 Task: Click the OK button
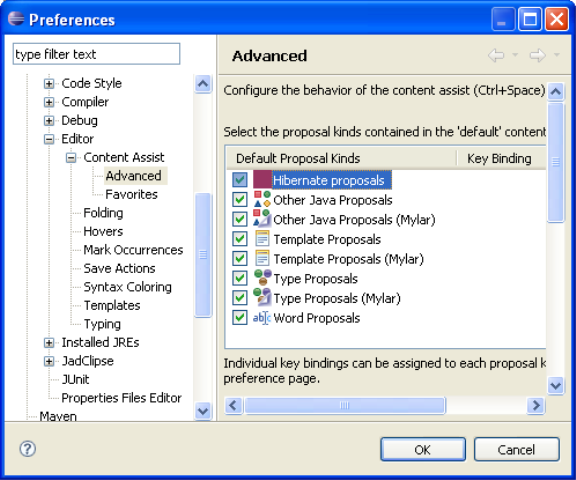click(x=423, y=449)
